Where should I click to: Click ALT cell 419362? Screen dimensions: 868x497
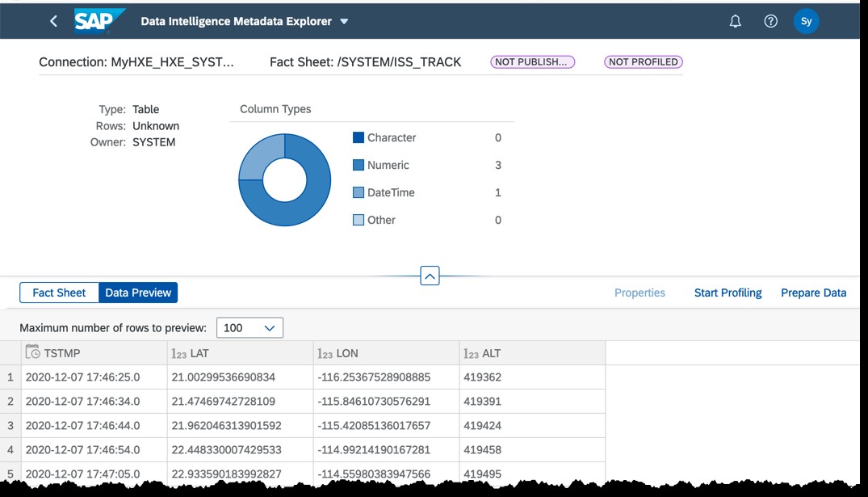(x=533, y=377)
